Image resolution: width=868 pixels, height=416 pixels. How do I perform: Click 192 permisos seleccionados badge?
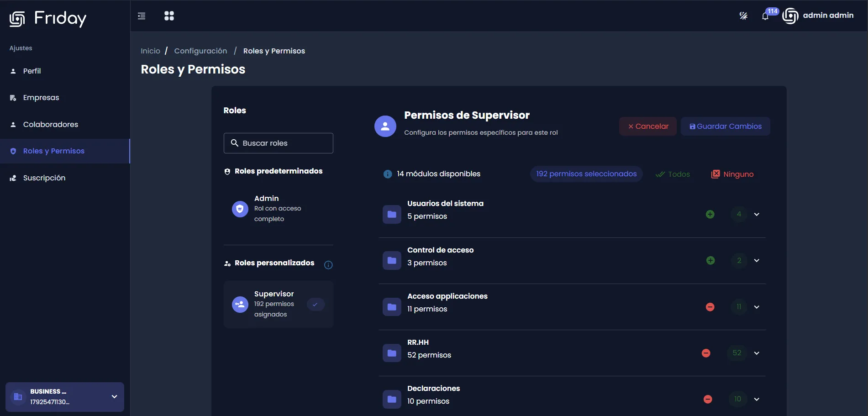click(586, 174)
